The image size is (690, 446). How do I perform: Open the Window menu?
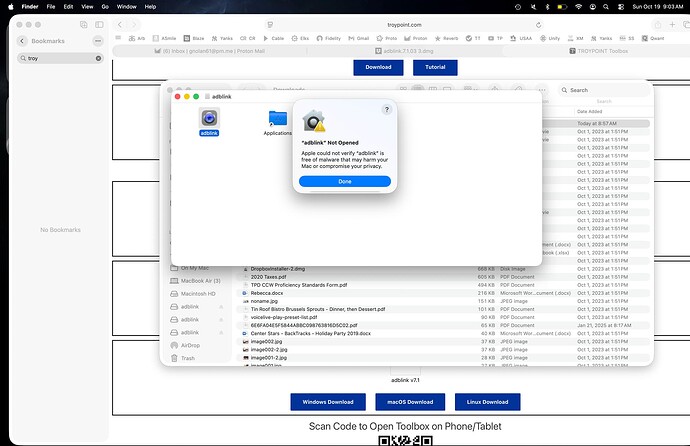click(x=127, y=7)
